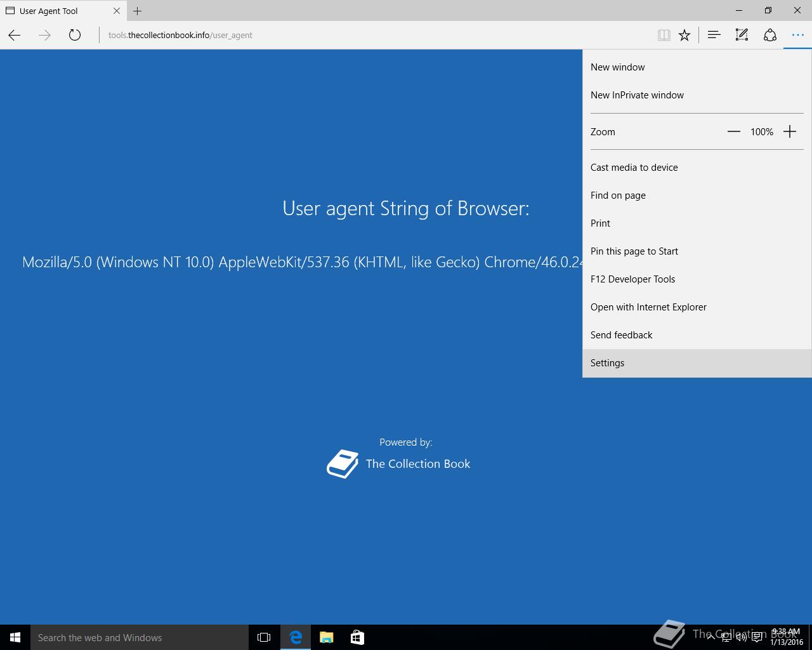Make a Web Note
The width and height of the screenshot is (812, 650).
[x=742, y=36]
